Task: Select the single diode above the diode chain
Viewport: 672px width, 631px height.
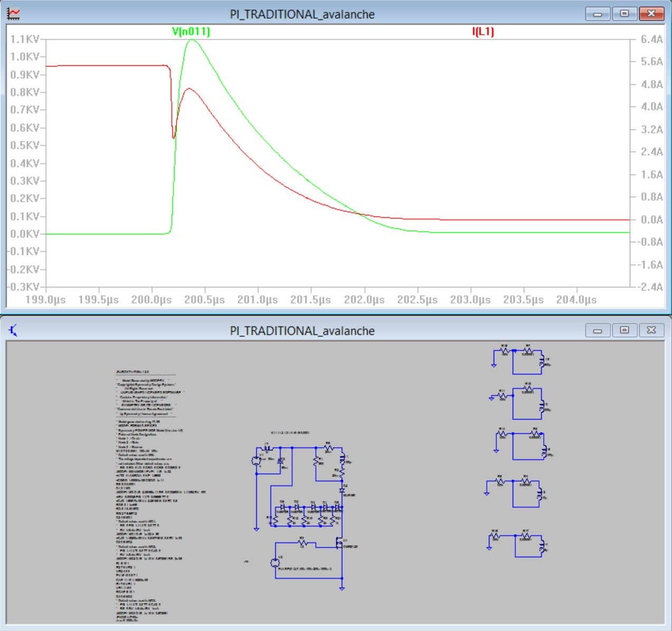Action: point(342,491)
